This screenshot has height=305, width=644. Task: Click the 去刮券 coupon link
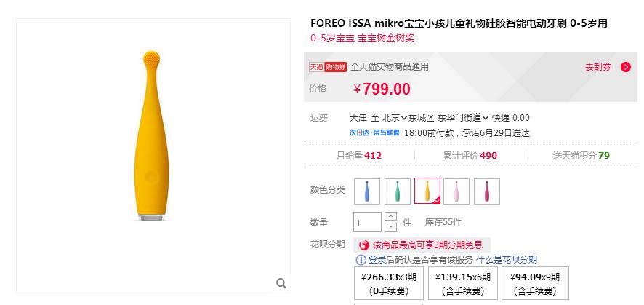pos(598,67)
